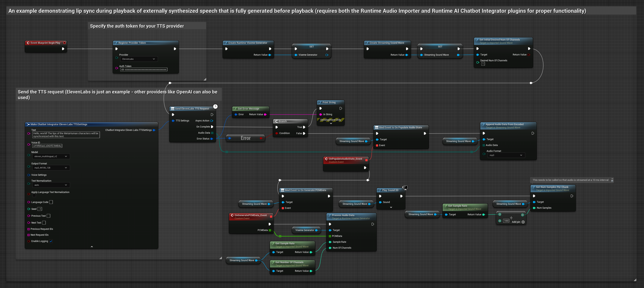Click the Seed value box

pos(39,209)
